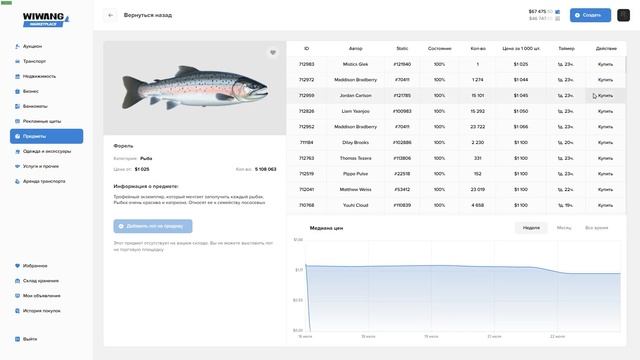Click the Медиана цен chart area

click(463, 286)
